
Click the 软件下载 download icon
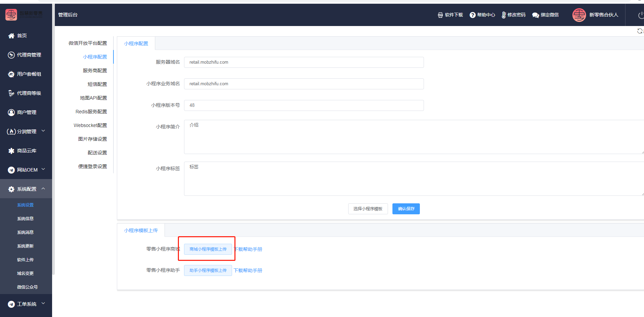click(x=440, y=15)
